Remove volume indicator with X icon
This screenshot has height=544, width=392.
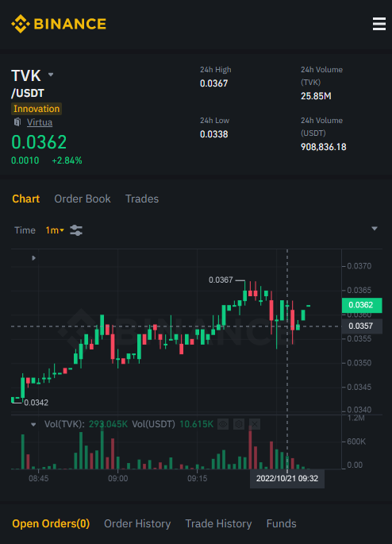point(255,424)
